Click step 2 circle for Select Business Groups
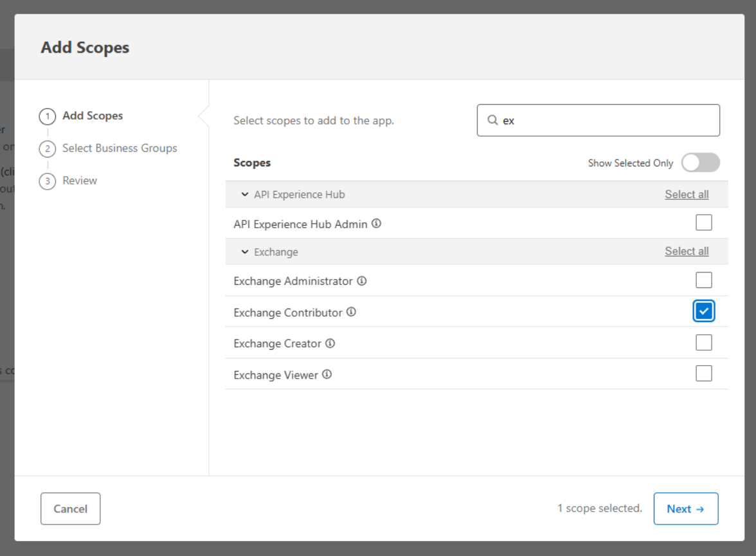 pos(48,148)
